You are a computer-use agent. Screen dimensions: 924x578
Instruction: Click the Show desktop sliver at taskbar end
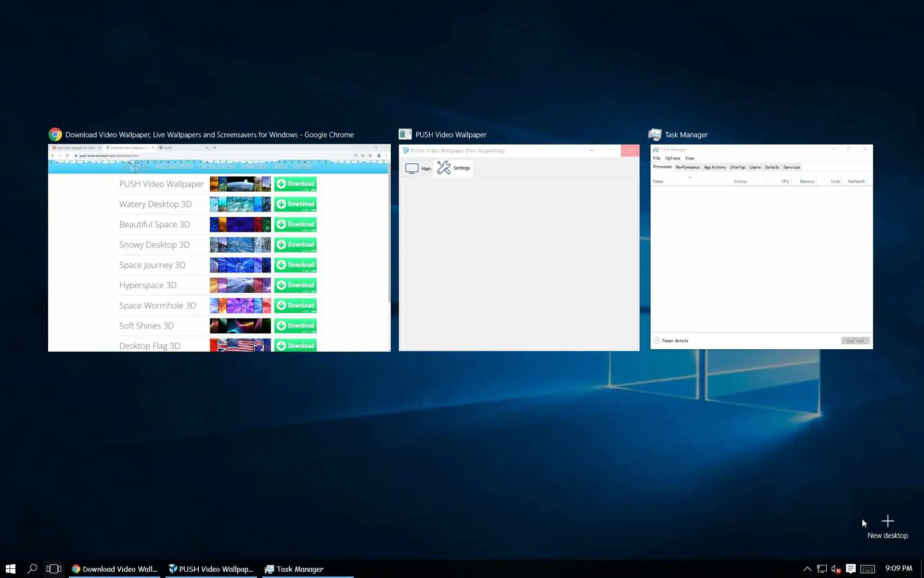pyautogui.click(x=922, y=569)
